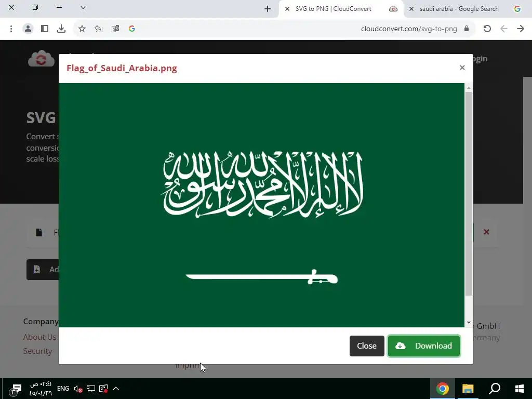The image size is (532, 399).
Task: Close the preview with the Close button
Action: [367, 345]
